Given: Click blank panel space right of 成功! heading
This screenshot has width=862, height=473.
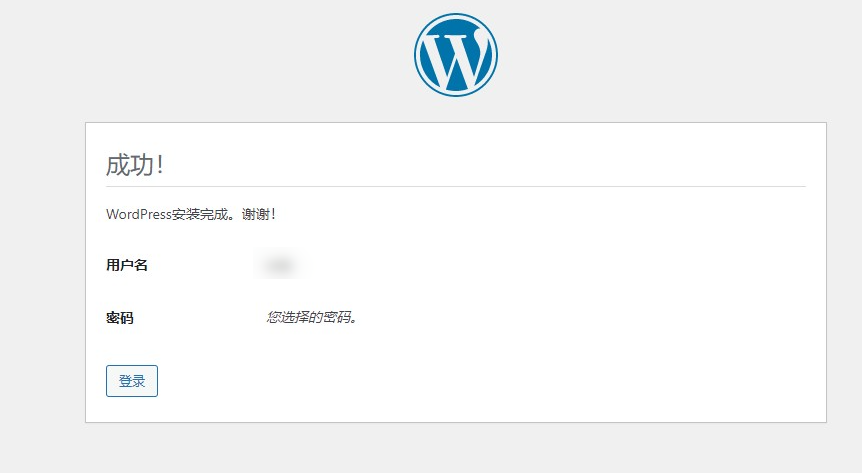Looking at the screenshot, I should click(500, 160).
